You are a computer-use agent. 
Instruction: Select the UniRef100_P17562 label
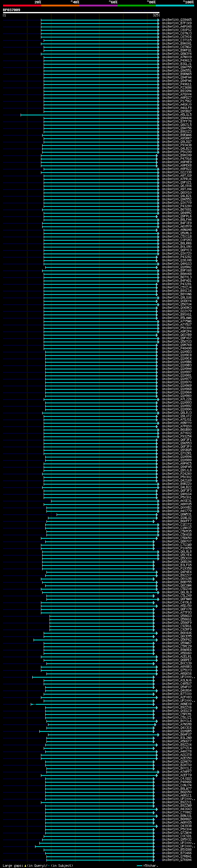(x=177, y=101)
